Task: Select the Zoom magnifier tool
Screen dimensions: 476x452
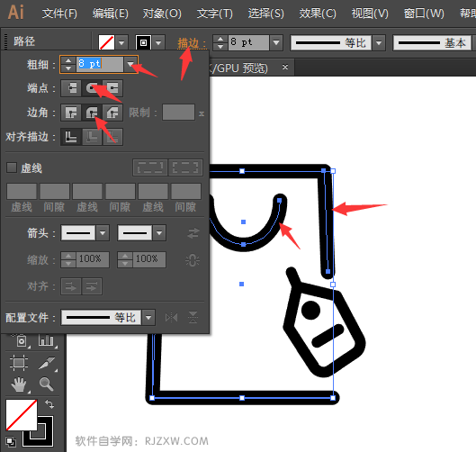Action: tap(46, 384)
